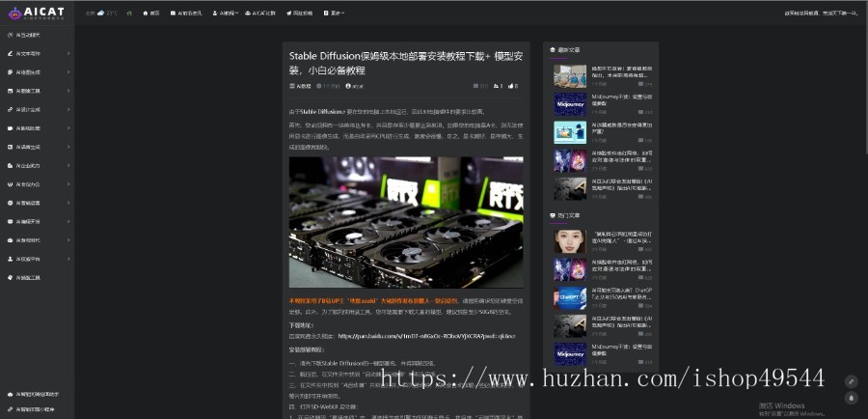This screenshot has width=868, height=419.
Task: Click the community icon beside AICAT社群
Action: [248, 13]
